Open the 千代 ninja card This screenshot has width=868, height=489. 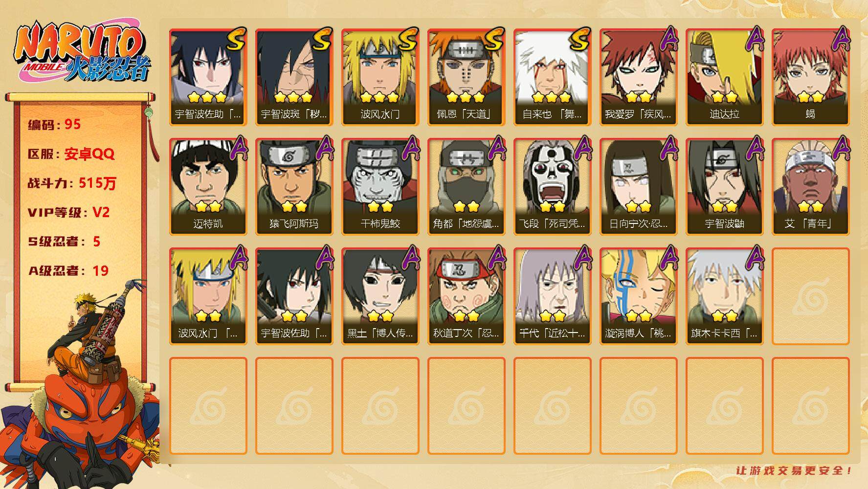click(x=552, y=296)
